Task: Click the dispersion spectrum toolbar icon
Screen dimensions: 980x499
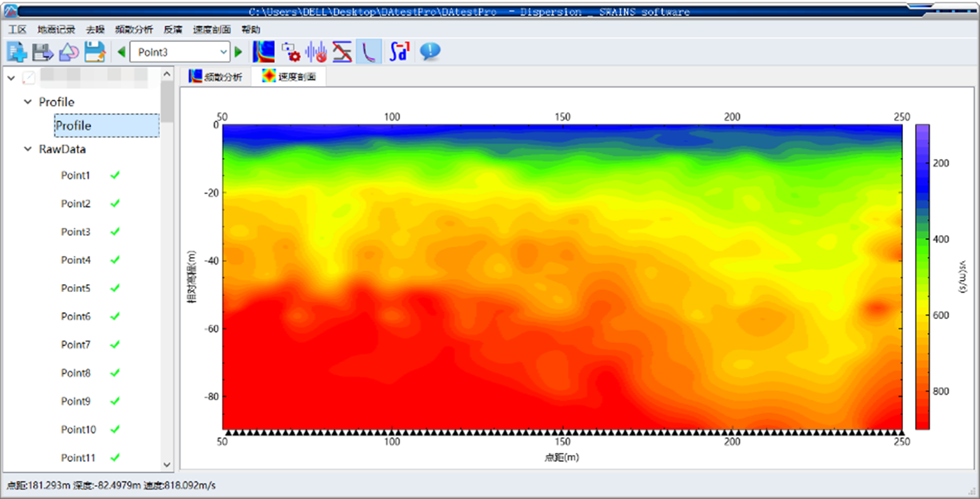Action: pyautogui.click(x=264, y=52)
